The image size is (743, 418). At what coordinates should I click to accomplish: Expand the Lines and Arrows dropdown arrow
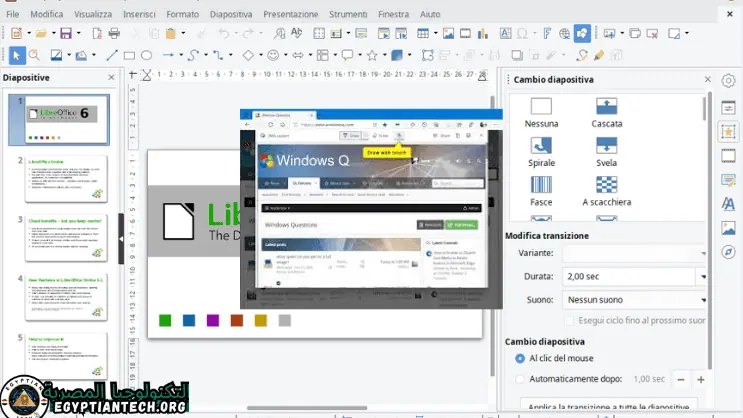[181, 55]
